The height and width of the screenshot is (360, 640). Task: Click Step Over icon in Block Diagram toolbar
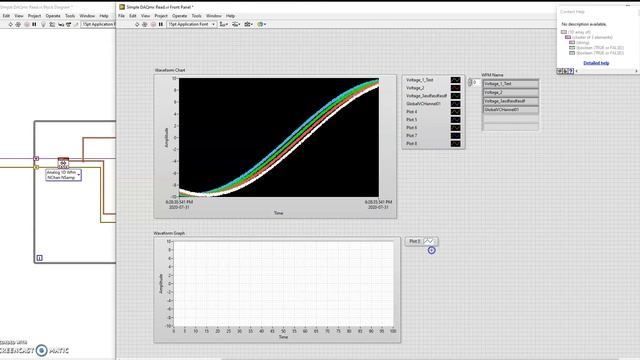68,25
